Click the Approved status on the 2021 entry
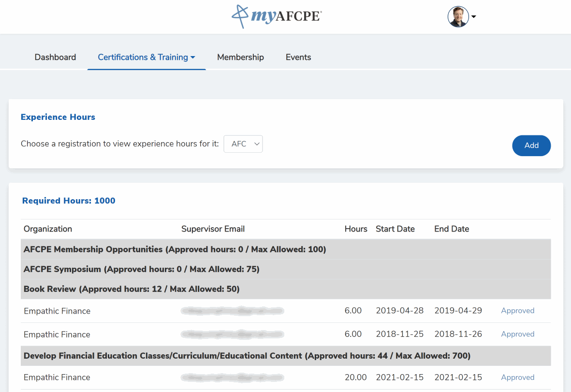 [517, 377]
